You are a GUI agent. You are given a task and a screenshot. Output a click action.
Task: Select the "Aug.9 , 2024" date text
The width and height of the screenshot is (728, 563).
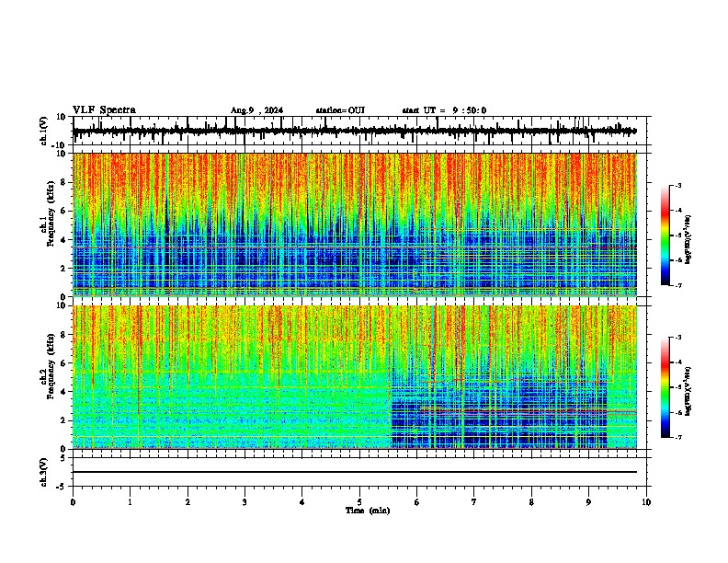click(x=256, y=110)
